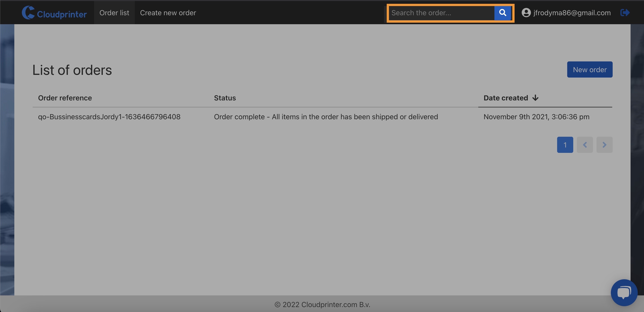Sort by Status column header
The height and width of the screenshot is (312, 644).
click(225, 98)
